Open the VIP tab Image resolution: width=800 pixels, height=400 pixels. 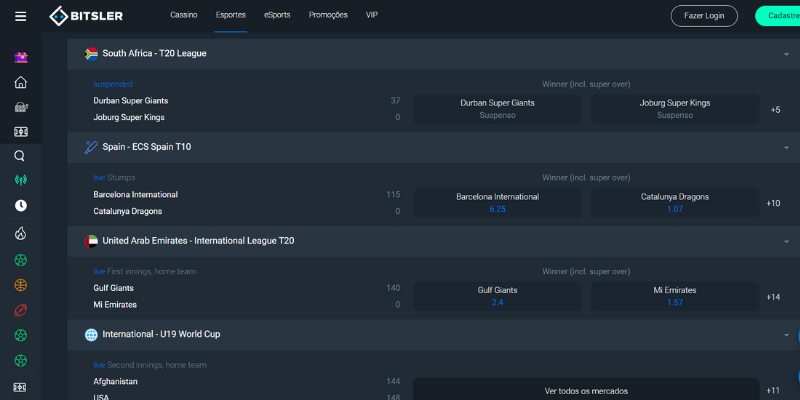pyautogui.click(x=372, y=15)
